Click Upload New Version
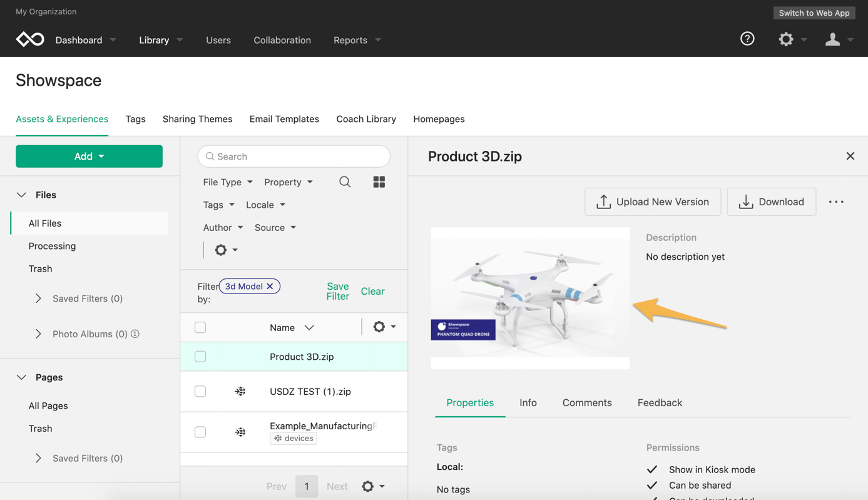The height and width of the screenshot is (500, 868). pos(653,202)
